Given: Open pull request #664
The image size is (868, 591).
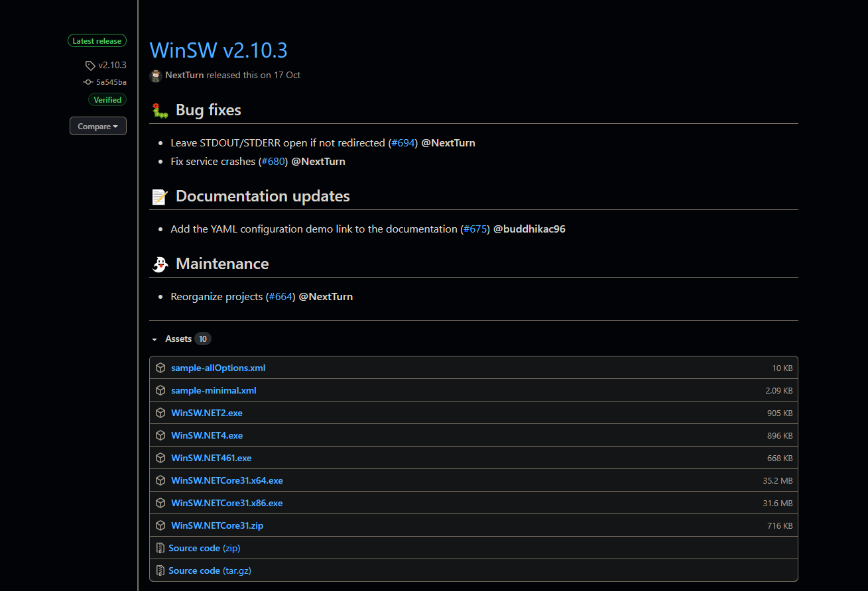Looking at the screenshot, I should pos(280,296).
